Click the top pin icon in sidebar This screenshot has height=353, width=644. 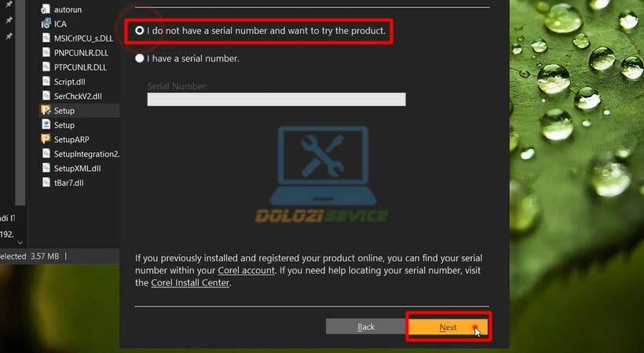(9, 5)
